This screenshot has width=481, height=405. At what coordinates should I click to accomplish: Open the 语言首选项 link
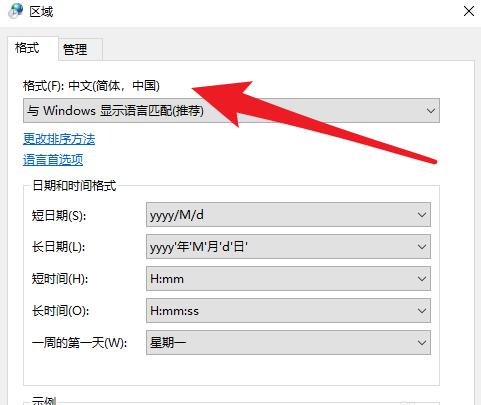pos(53,160)
